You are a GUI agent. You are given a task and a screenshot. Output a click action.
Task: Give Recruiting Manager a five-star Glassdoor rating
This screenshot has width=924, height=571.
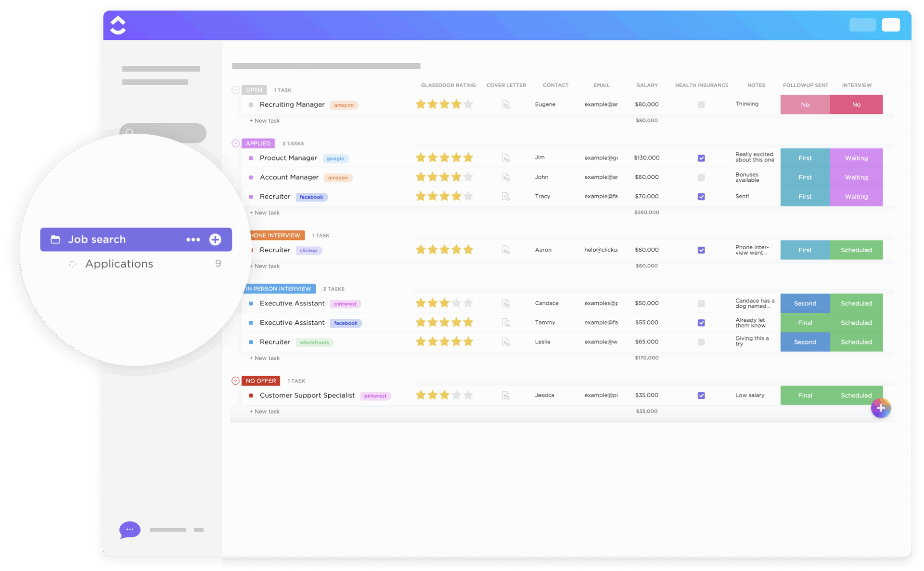469,104
